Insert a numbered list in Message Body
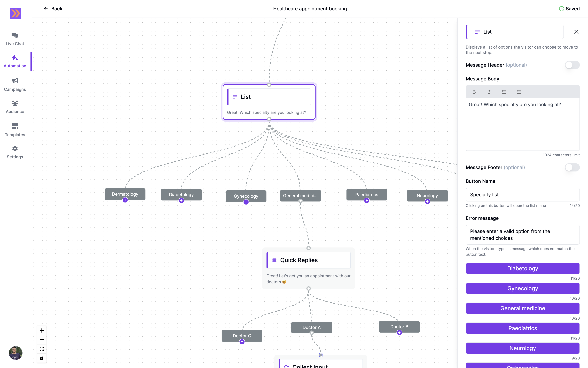The image size is (588, 368). point(504,92)
